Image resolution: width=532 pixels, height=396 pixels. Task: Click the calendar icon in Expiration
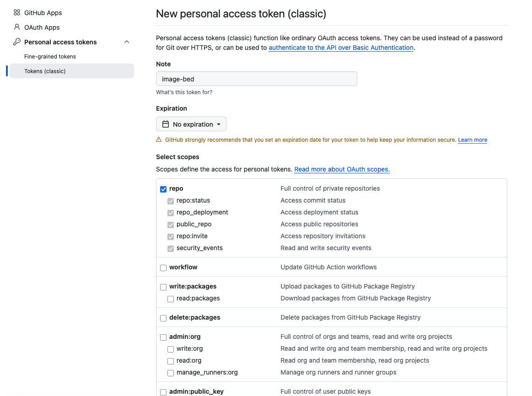[x=166, y=124]
